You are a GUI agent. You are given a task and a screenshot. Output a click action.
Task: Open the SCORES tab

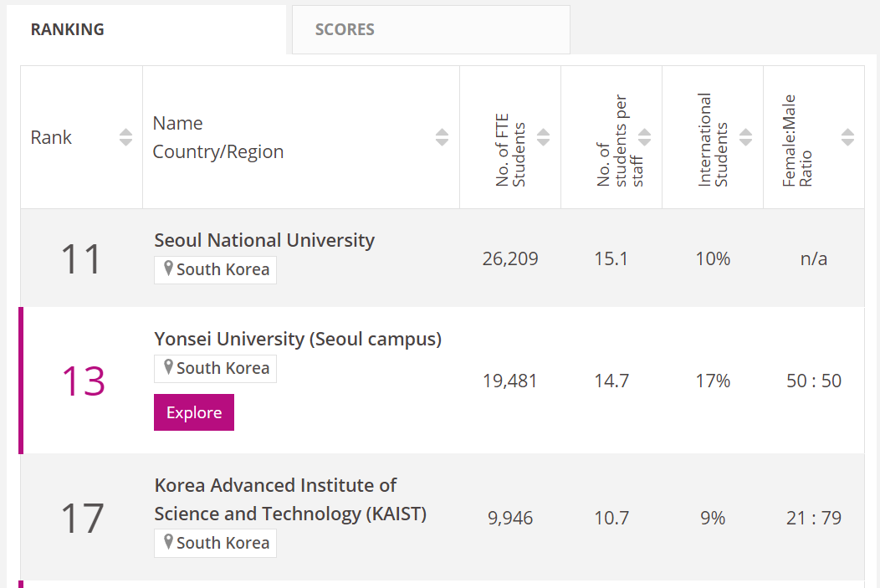431,30
